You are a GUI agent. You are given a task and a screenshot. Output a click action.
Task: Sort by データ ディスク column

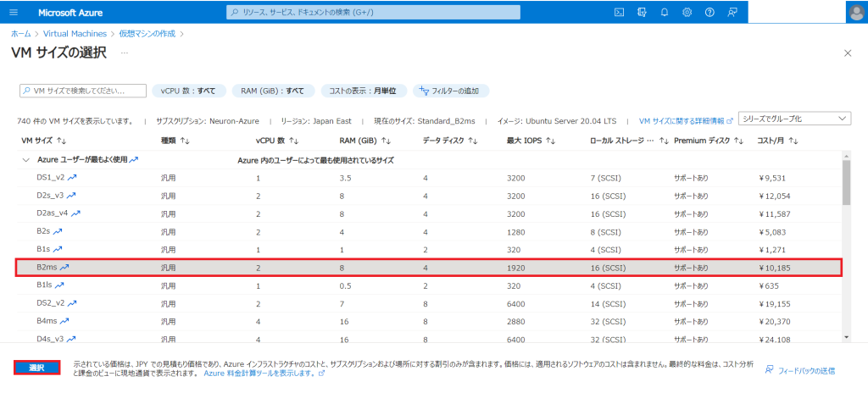[x=450, y=141]
